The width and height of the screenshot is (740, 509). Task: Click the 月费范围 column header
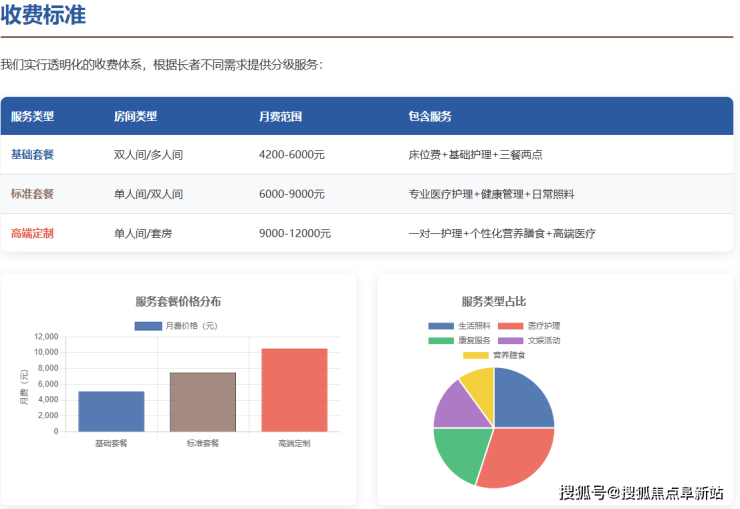(x=280, y=116)
